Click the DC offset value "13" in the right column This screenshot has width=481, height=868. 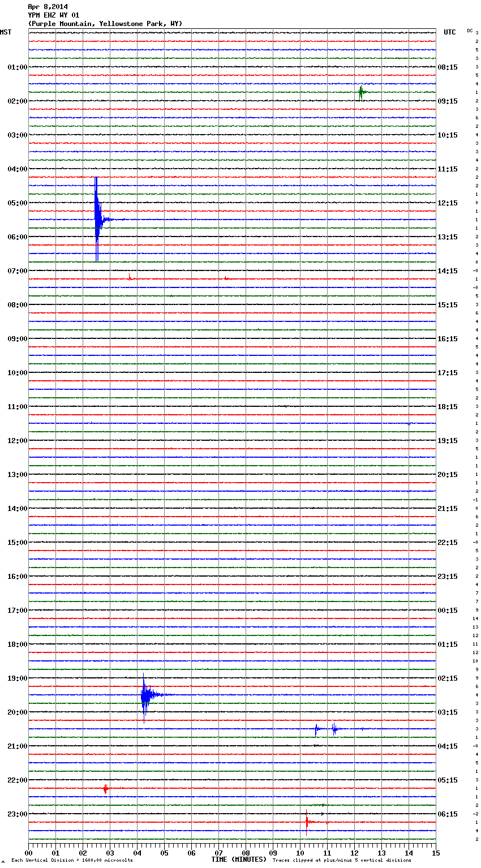pyautogui.click(x=475, y=628)
